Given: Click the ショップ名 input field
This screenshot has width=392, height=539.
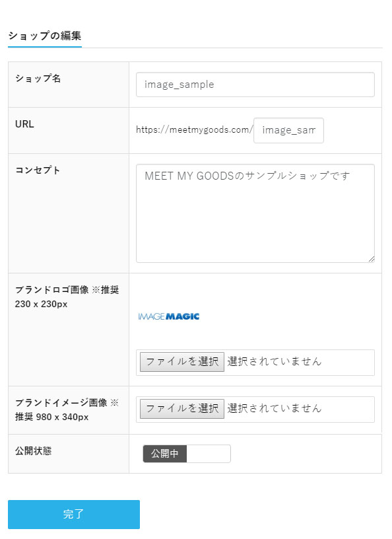Looking at the screenshot, I should [x=255, y=85].
